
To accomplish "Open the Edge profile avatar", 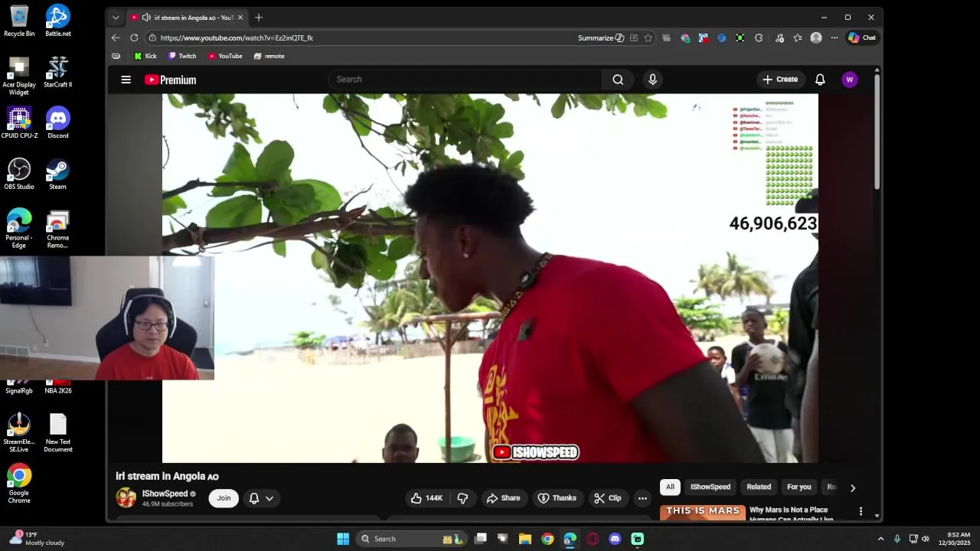I will 816,37.
